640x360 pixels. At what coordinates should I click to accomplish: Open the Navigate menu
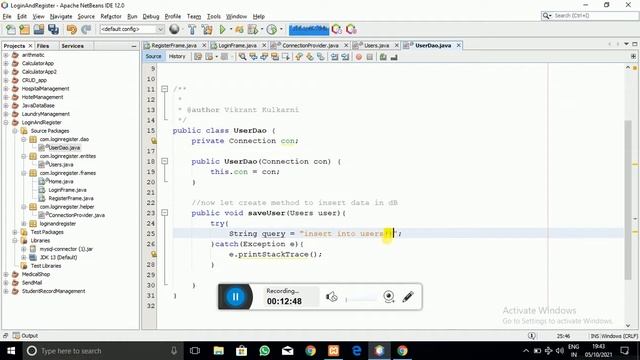click(x=61, y=16)
